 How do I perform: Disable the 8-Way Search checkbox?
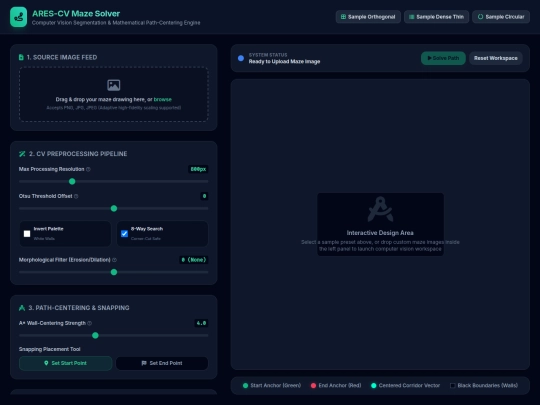(x=124, y=234)
